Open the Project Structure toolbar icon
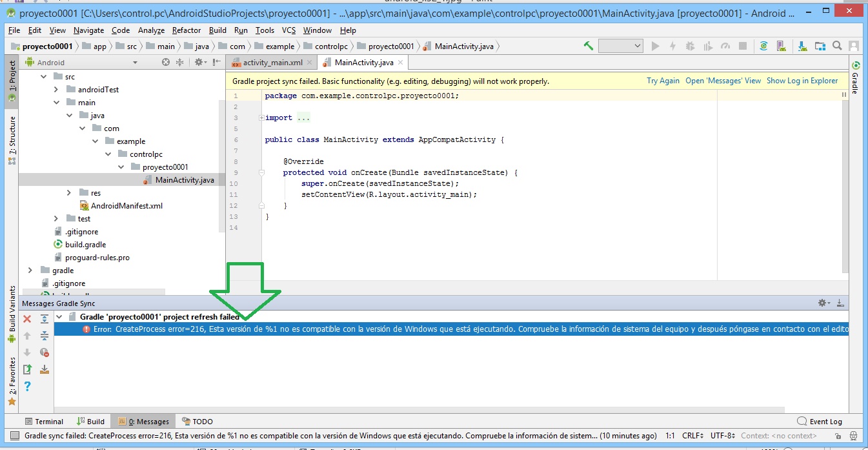Viewport: 868px width, 450px height. (x=820, y=46)
